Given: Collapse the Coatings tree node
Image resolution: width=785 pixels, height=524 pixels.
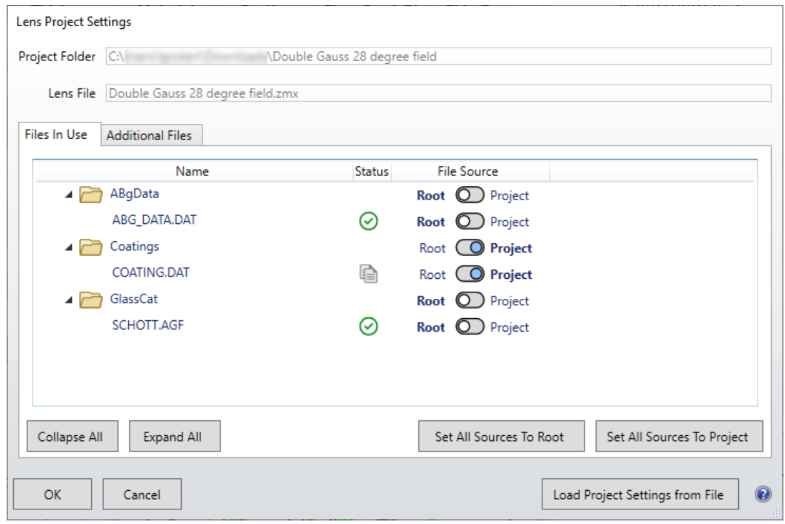Looking at the screenshot, I should point(69,247).
